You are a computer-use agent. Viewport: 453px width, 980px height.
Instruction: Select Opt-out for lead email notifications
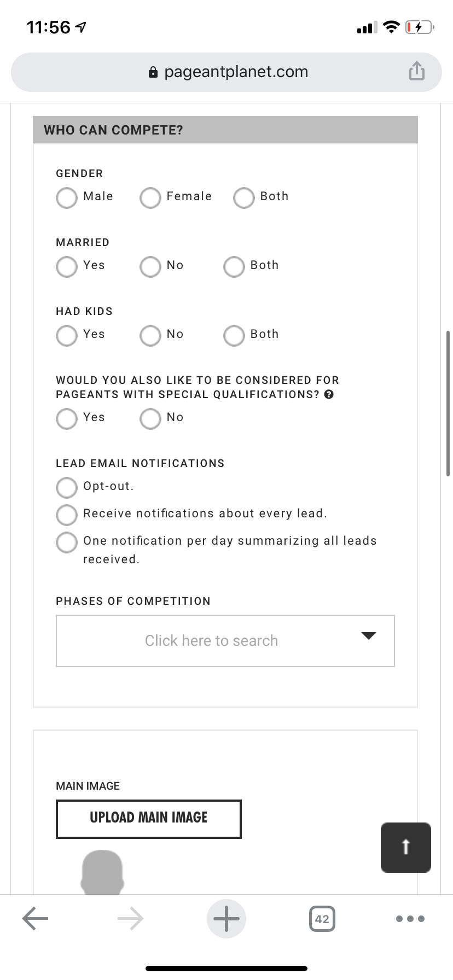[67, 488]
